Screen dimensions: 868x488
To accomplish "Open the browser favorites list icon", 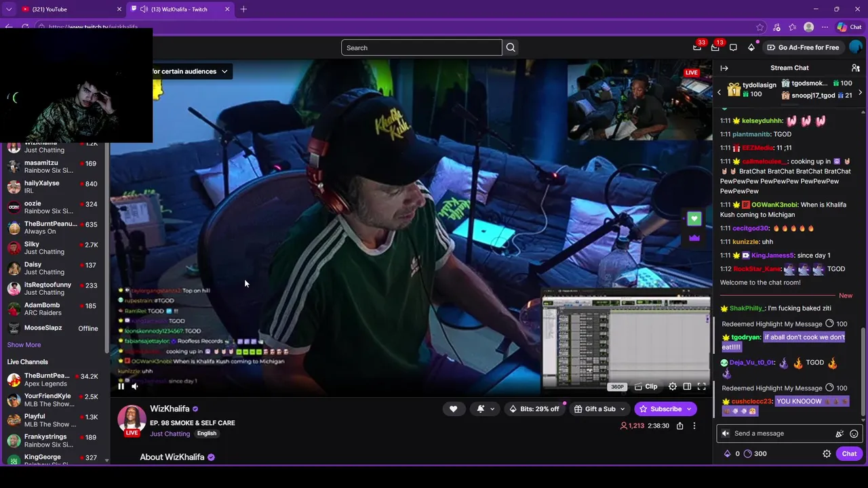I will 792,27.
